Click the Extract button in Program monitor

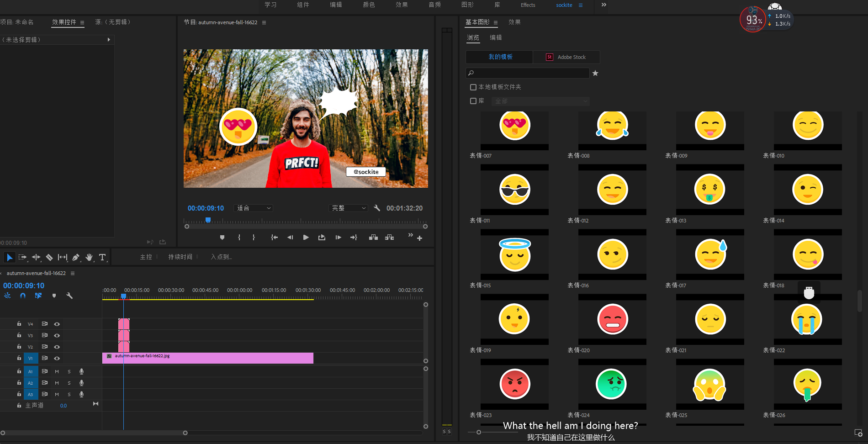[389, 238]
